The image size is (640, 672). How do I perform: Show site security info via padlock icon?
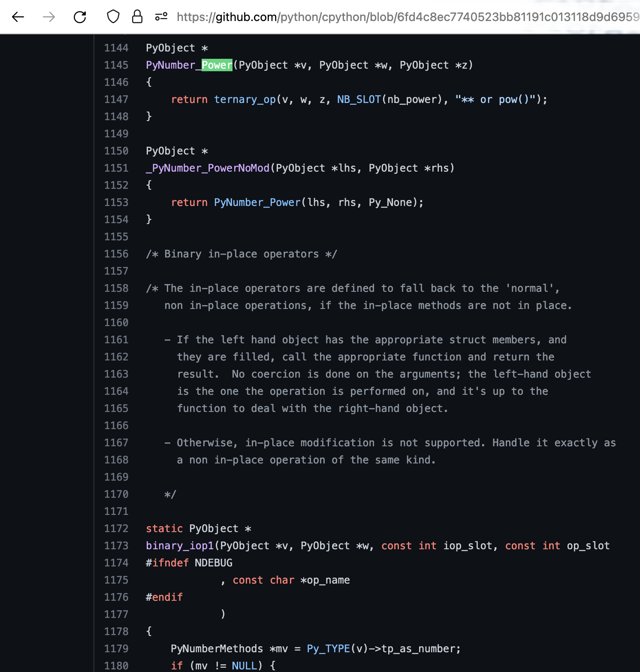click(137, 17)
